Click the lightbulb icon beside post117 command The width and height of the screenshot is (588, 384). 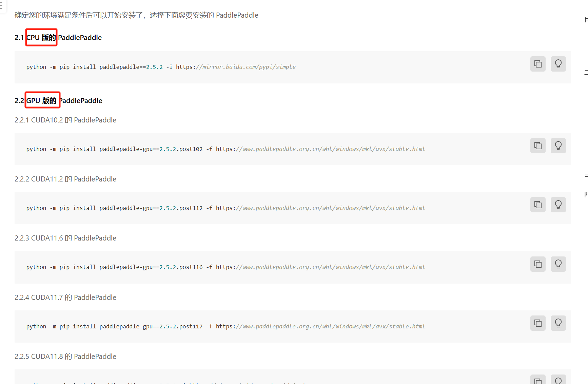pos(558,323)
